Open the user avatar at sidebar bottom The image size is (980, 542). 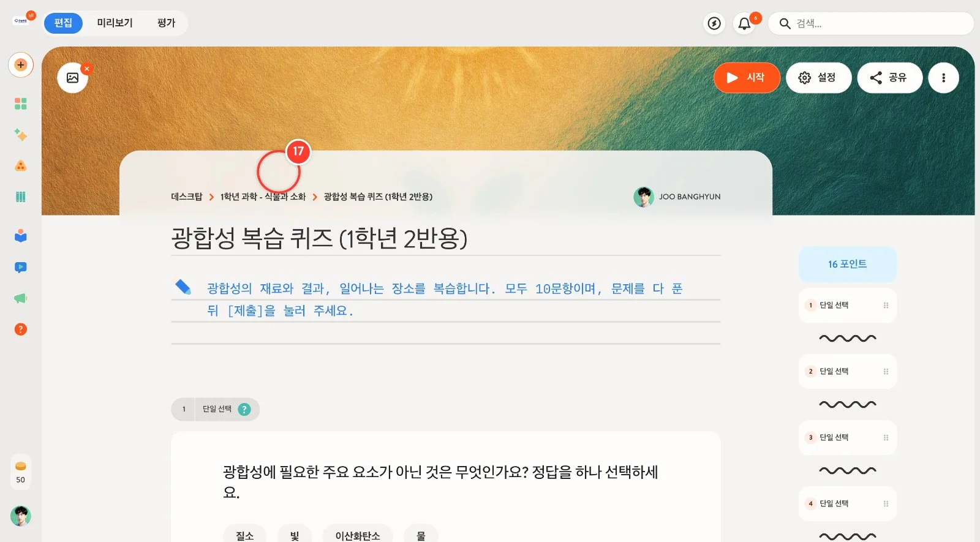(x=21, y=516)
